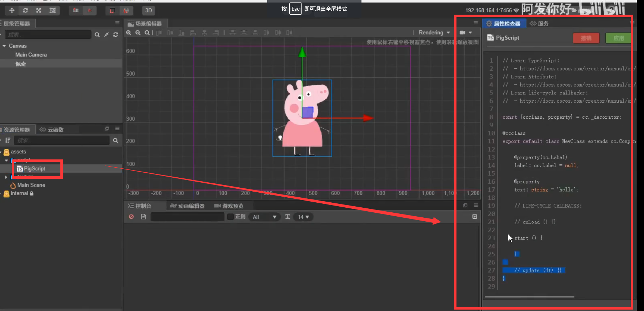Click the green 应用 apply button

(x=619, y=38)
